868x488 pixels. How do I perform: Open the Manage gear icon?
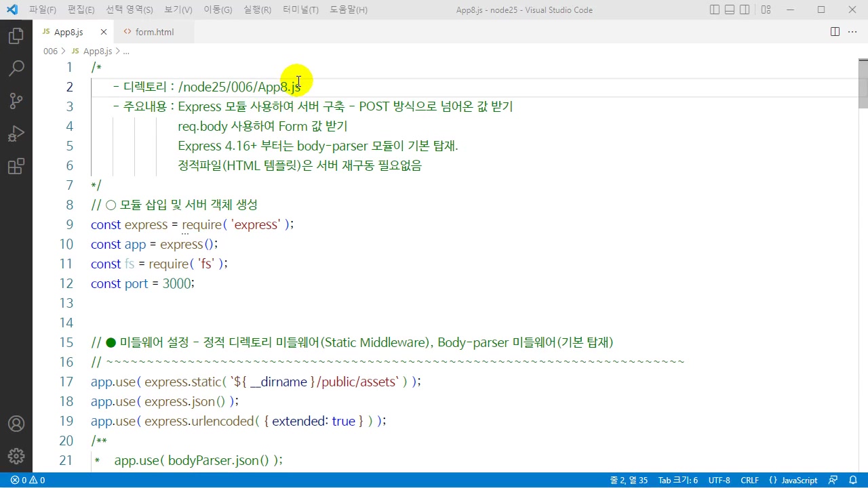coord(16,456)
